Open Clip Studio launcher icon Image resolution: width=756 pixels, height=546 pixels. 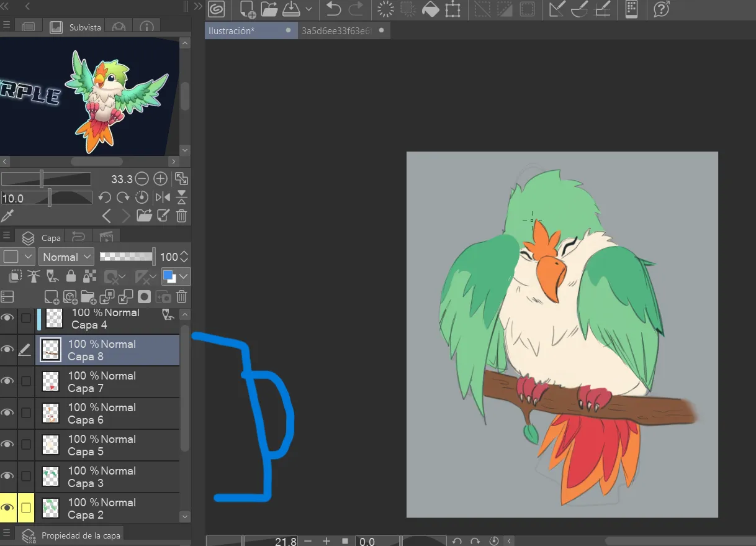pyautogui.click(x=217, y=9)
